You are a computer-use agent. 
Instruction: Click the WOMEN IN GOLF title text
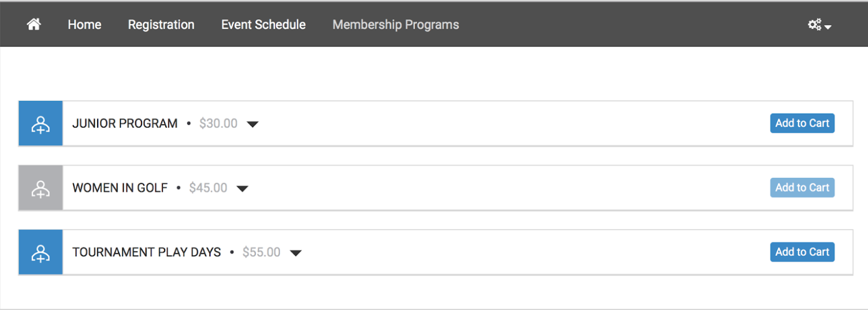(120, 188)
